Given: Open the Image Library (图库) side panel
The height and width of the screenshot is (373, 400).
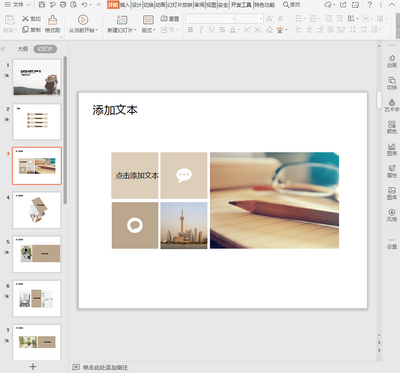Looking at the screenshot, I should 392,193.
